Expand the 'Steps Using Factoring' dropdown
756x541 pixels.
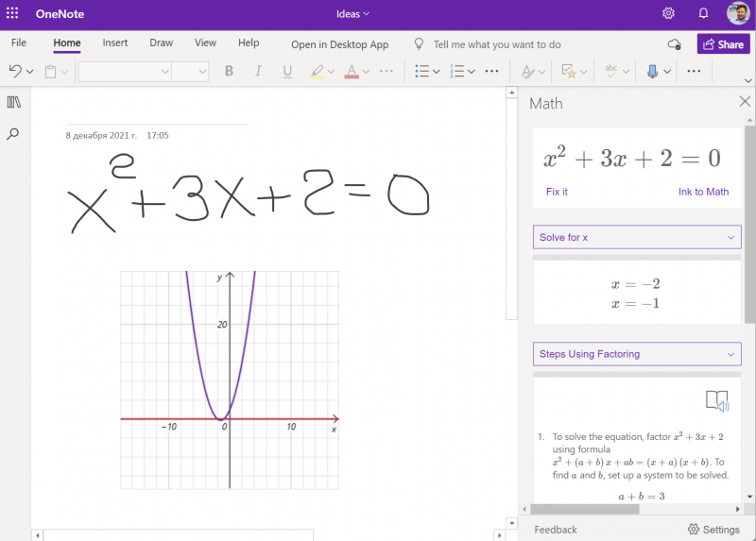(x=637, y=354)
